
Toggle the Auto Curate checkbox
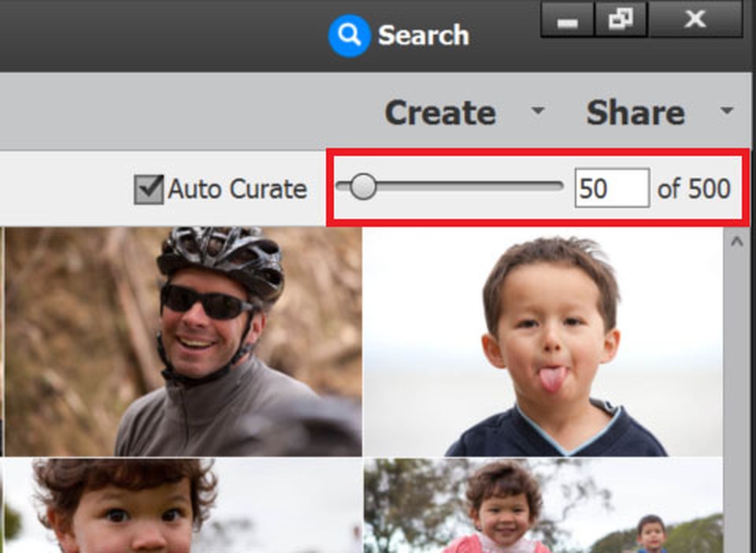149,189
